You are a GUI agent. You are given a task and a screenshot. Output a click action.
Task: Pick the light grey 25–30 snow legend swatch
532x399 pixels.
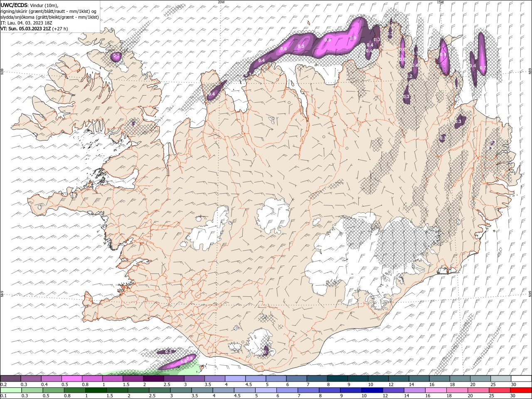[500, 379]
